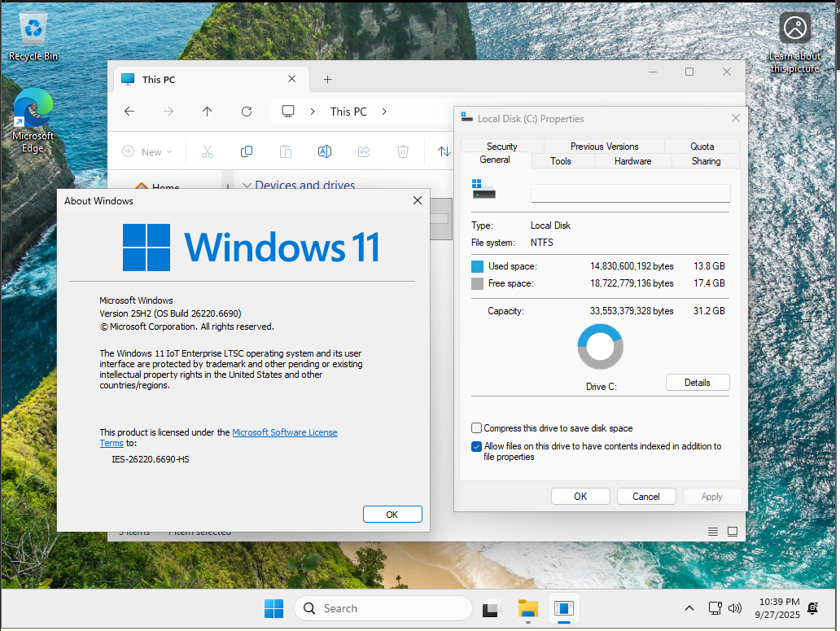Open network status tray icon

pyautogui.click(x=715, y=608)
